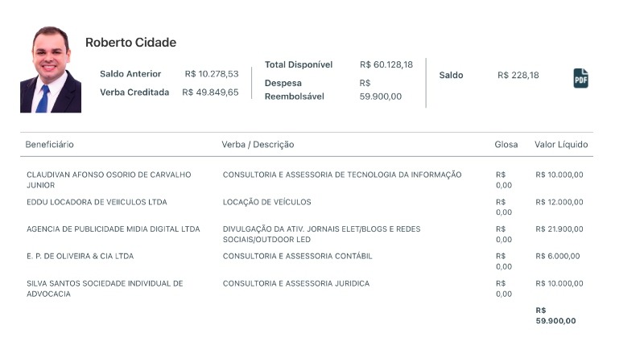Click the Roberto Cidade name heading

coord(130,43)
